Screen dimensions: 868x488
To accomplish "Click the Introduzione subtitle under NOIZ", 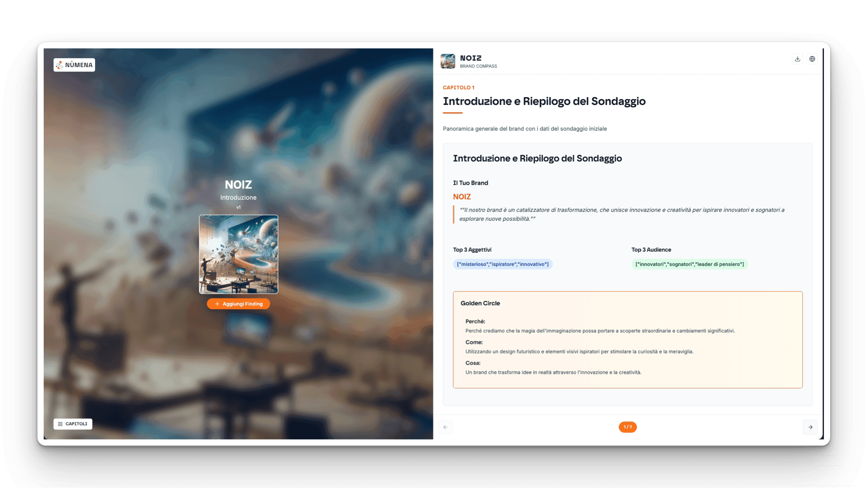I will (x=238, y=198).
